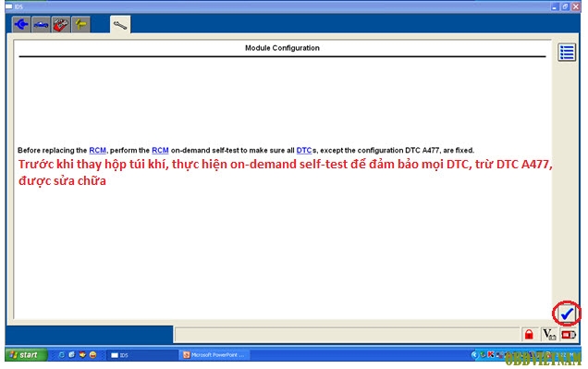Screen dimensions: 588x369
Task: Click the yellow arrow toolbar icon
Action: coord(80,25)
